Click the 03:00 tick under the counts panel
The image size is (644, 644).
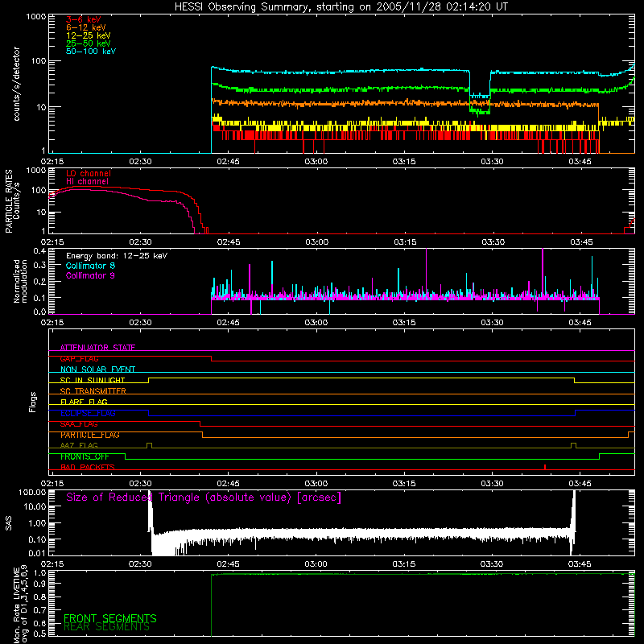coord(316,162)
